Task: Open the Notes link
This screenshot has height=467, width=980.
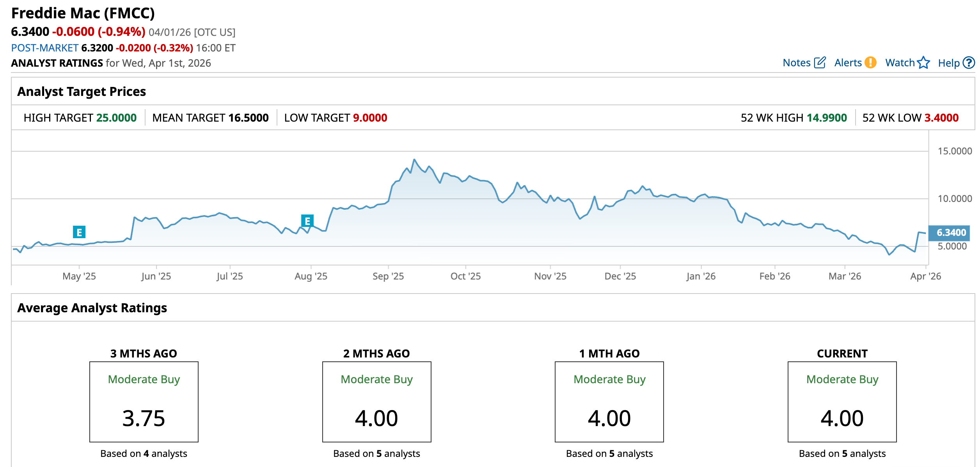Action: click(796, 63)
